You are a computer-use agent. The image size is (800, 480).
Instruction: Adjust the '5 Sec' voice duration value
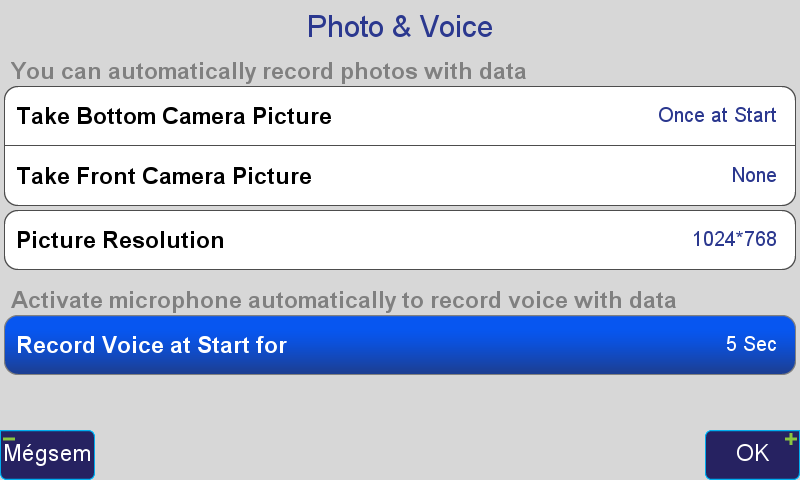pos(750,344)
